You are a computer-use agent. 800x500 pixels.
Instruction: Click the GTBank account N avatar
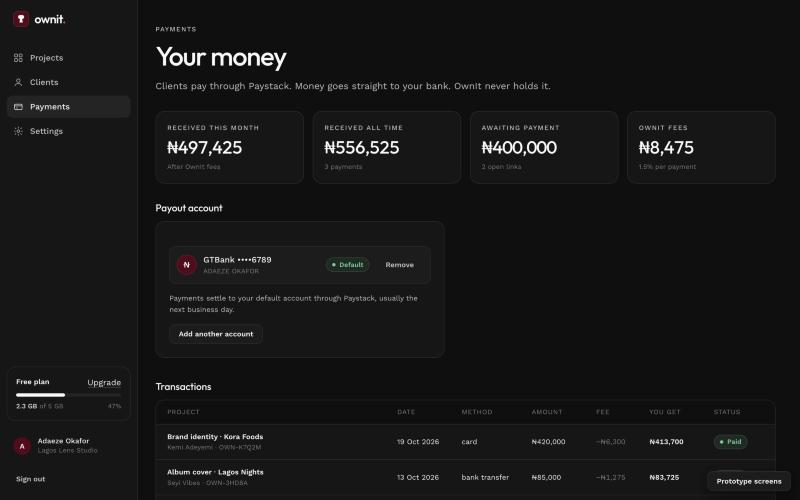click(x=187, y=265)
